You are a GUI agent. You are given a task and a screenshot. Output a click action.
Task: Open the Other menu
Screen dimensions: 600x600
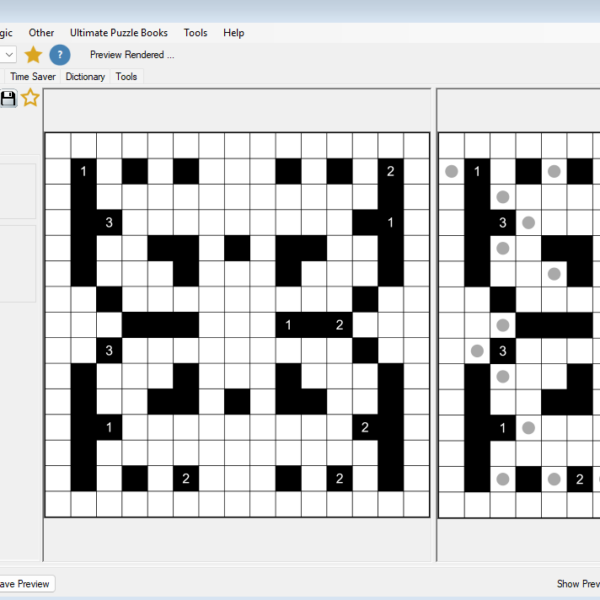tap(42, 33)
